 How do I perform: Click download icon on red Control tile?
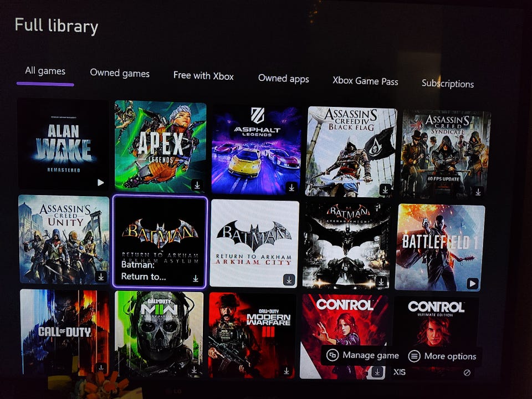click(x=377, y=372)
